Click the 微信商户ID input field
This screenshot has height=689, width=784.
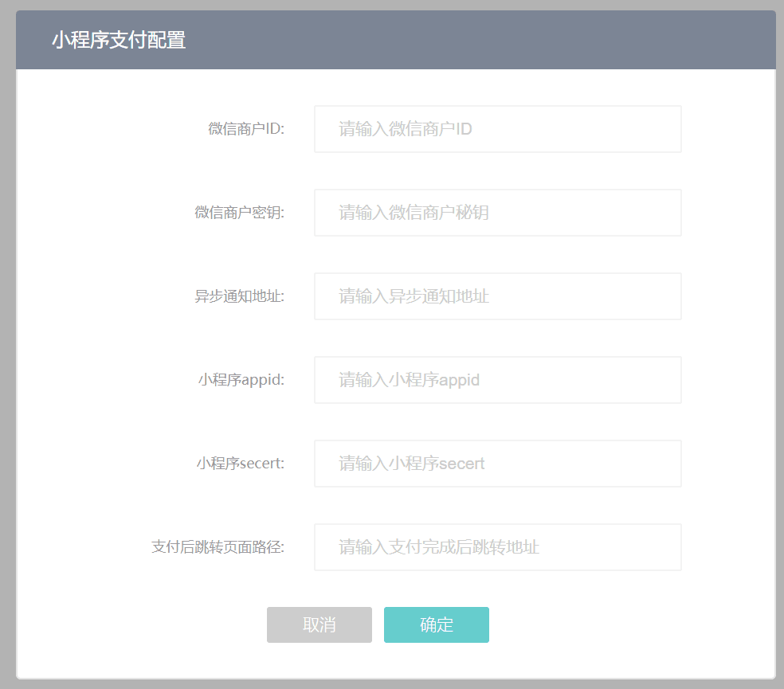497,129
